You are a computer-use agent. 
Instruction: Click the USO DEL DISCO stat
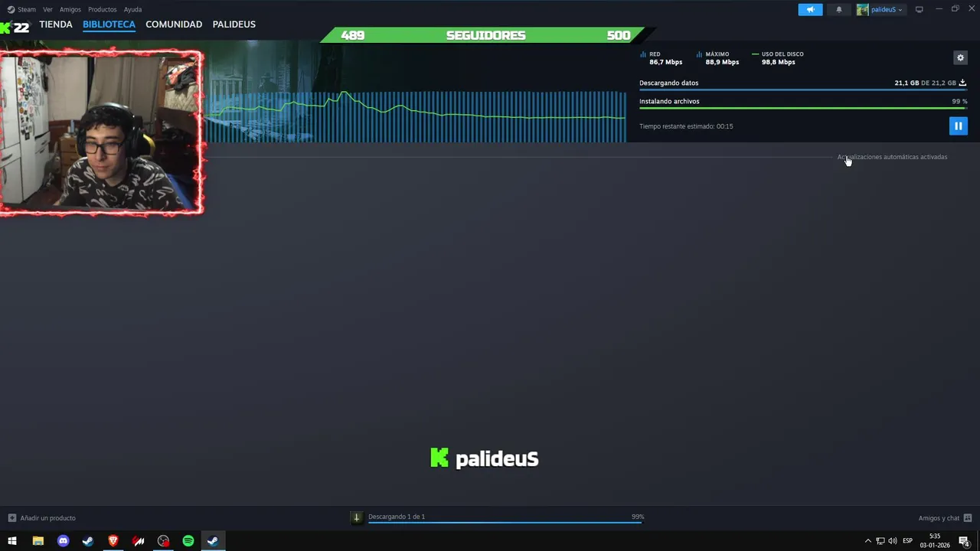pyautogui.click(x=778, y=58)
